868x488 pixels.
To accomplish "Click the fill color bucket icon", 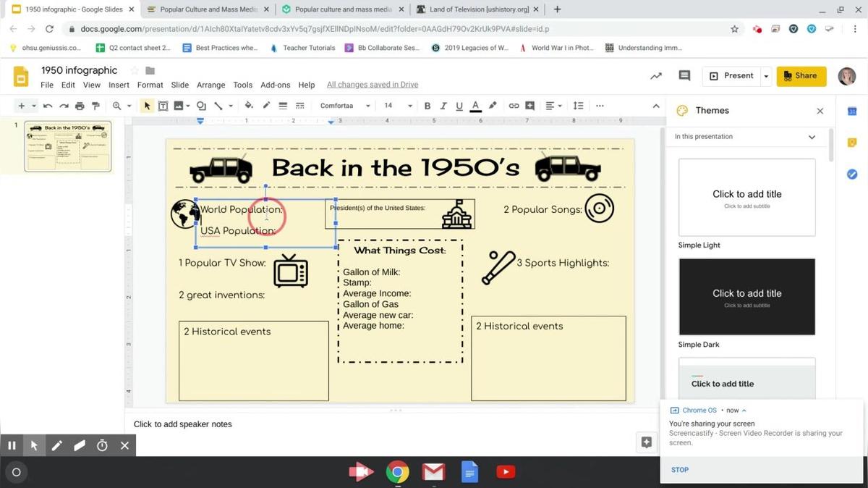I will [x=249, y=106].
